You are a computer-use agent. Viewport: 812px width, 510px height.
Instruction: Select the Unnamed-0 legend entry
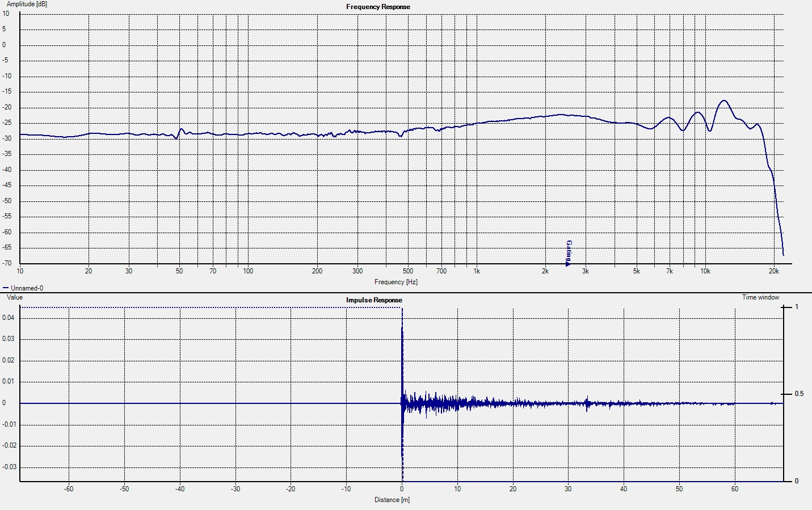click(x=23, y=288)
